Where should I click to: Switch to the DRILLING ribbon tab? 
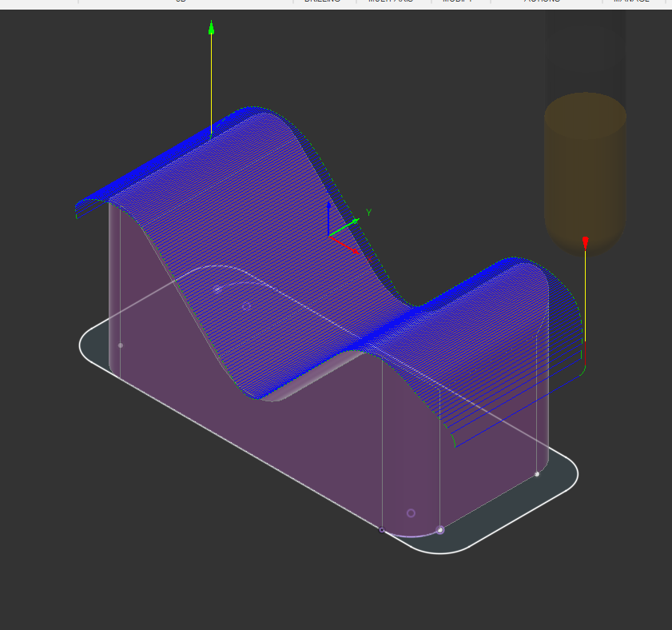[322, 2]
